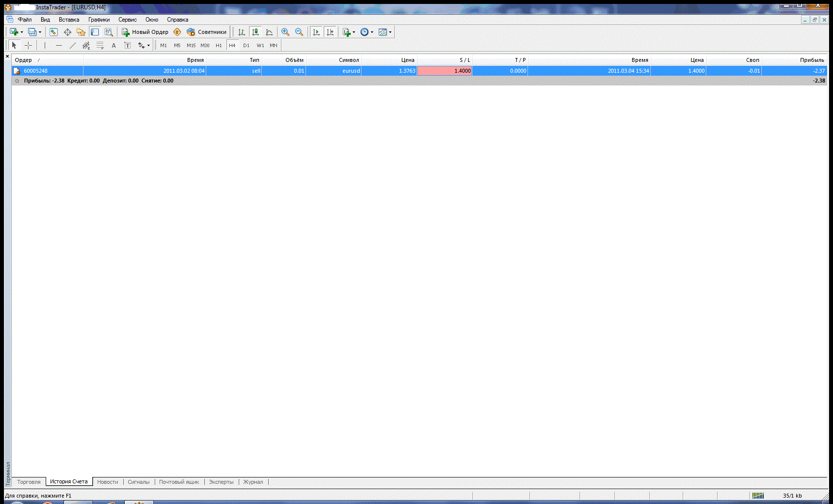Set timeframe to H1

click(x=219, y=45)
